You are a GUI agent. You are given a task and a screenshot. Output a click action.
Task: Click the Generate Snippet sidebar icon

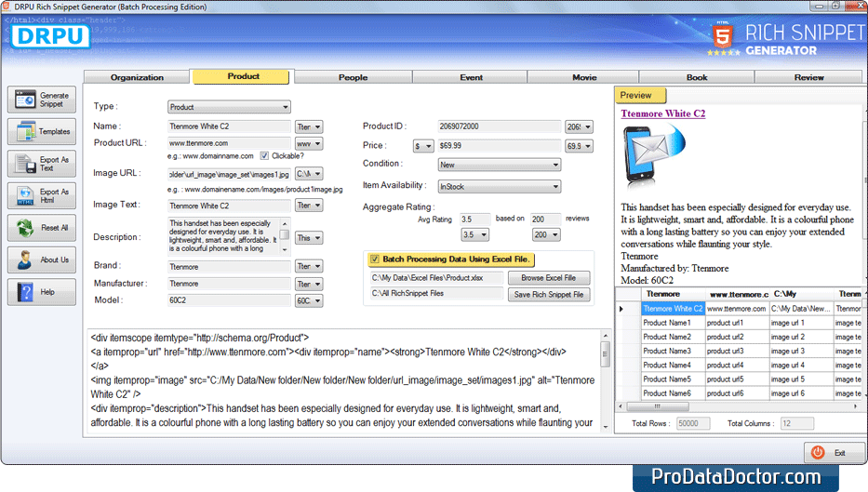pyautogui.click(x=25, y=100)
